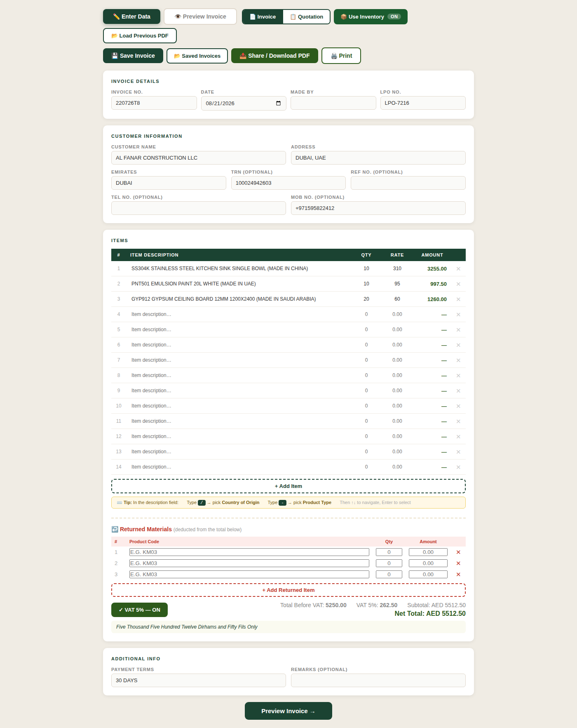Delete the PNT501 emulsion paint row

[458, 284]
